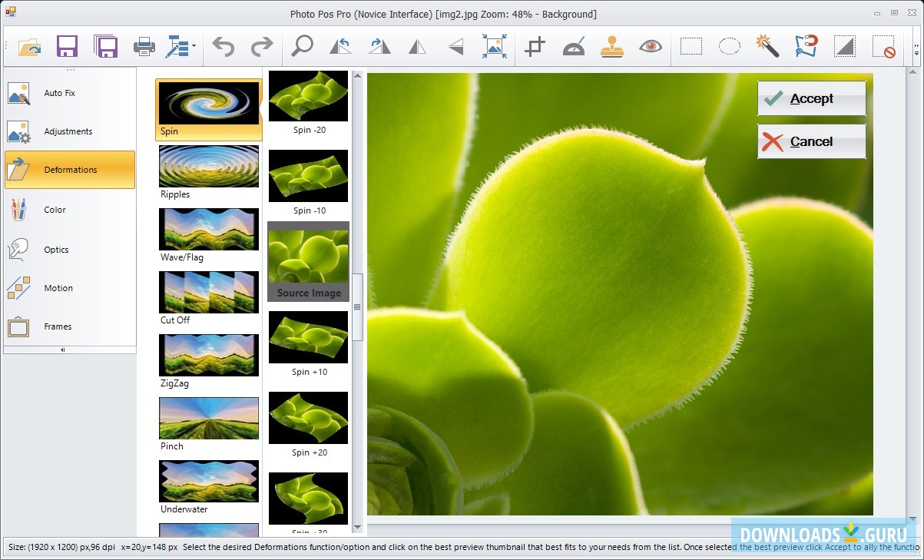Choose the Ellipse selection tool
Image resolution: width=924 pixels, height=560 pixels.
click(729, 47)
